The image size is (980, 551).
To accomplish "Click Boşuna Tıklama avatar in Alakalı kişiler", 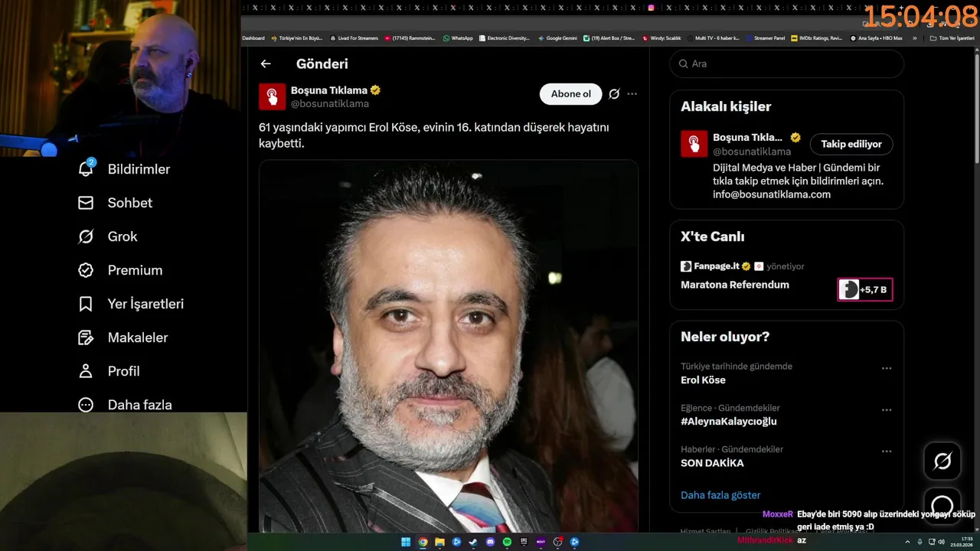I will pos(694,144).
